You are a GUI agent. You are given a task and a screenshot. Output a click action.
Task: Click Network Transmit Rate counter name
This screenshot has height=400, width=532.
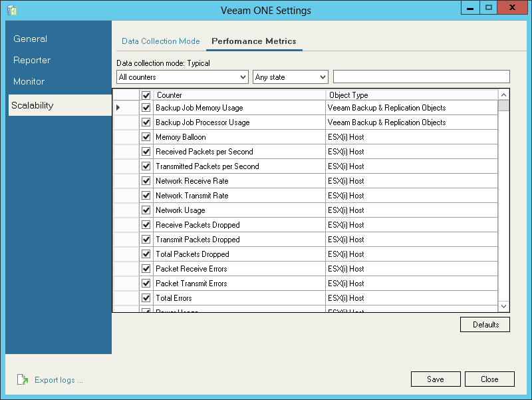pos(192,195)
